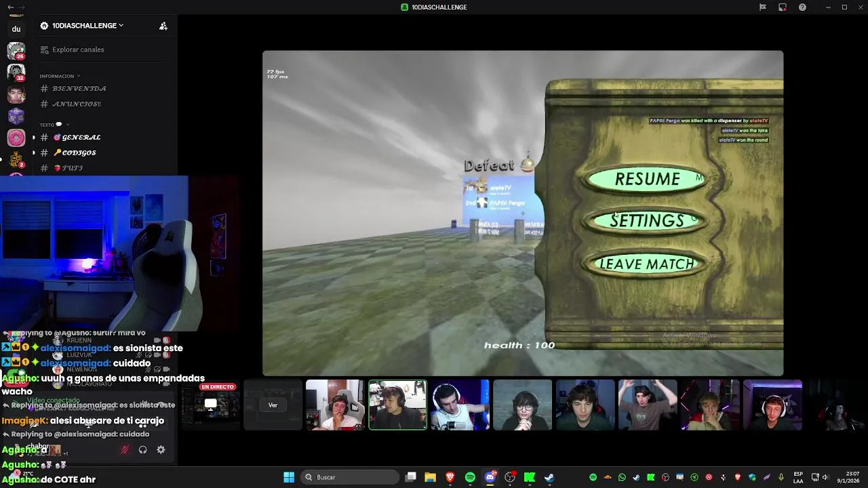Select the participant raising both arms

coord(648,405)
